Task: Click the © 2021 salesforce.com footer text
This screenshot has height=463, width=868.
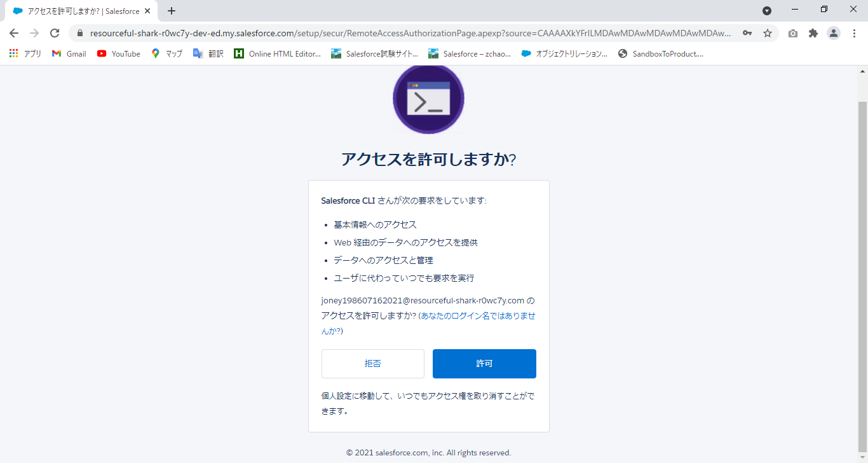Action: pos(428,453)
